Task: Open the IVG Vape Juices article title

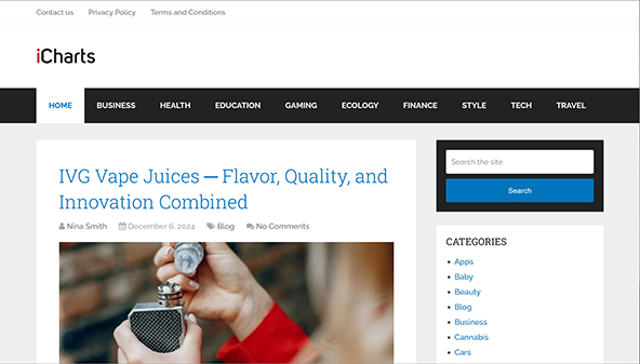Action: click(223, 189)
